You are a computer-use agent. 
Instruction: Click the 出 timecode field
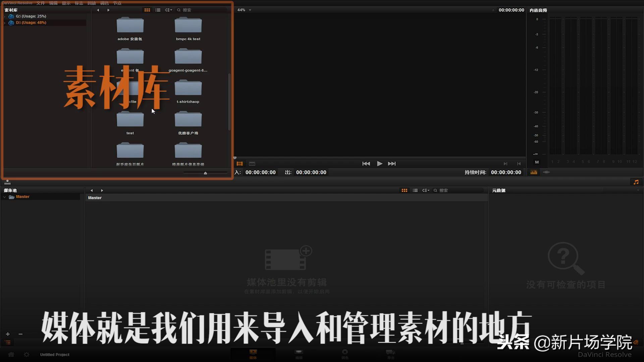311,172
